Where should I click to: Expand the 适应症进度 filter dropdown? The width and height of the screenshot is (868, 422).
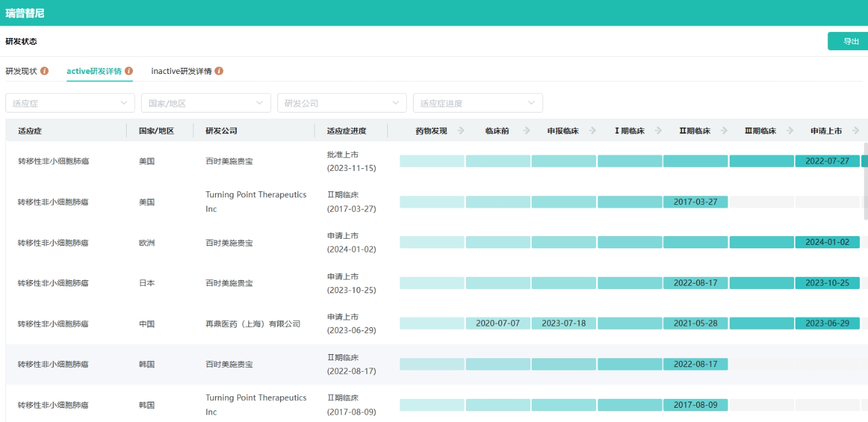(477, 103)
